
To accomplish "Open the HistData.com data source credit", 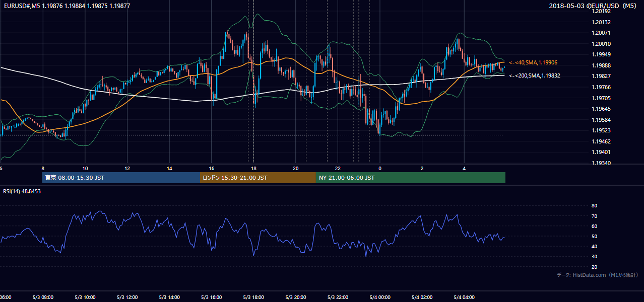I will (598, 275).
